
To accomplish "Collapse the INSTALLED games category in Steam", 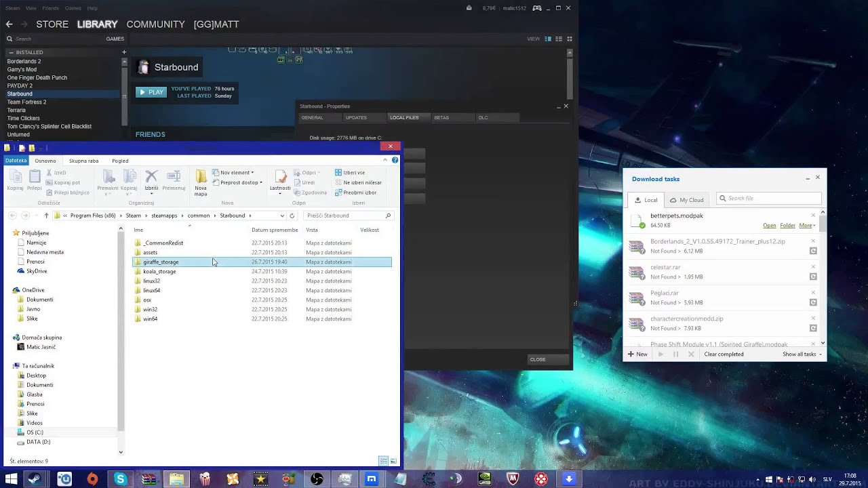I will pyautogui.click(x=11, y=52).
